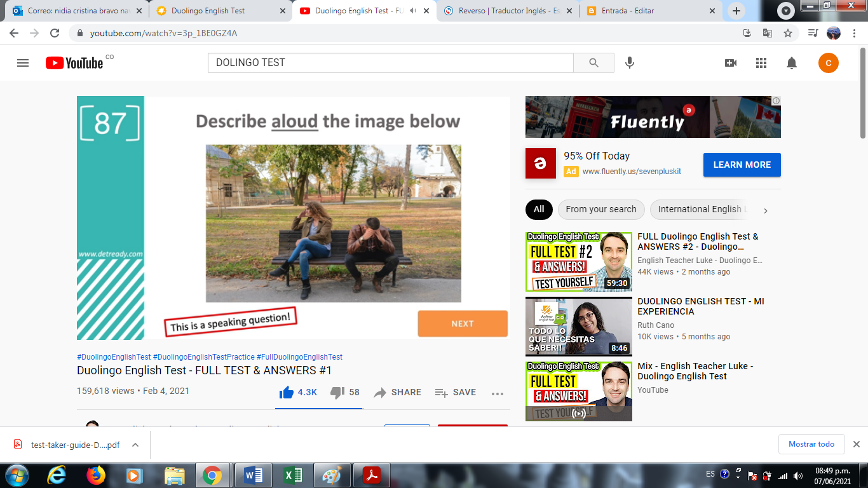This screenshot has height=488, width=868.
Task: Like the video with thumbs up
Action: (x=286, y=392)
